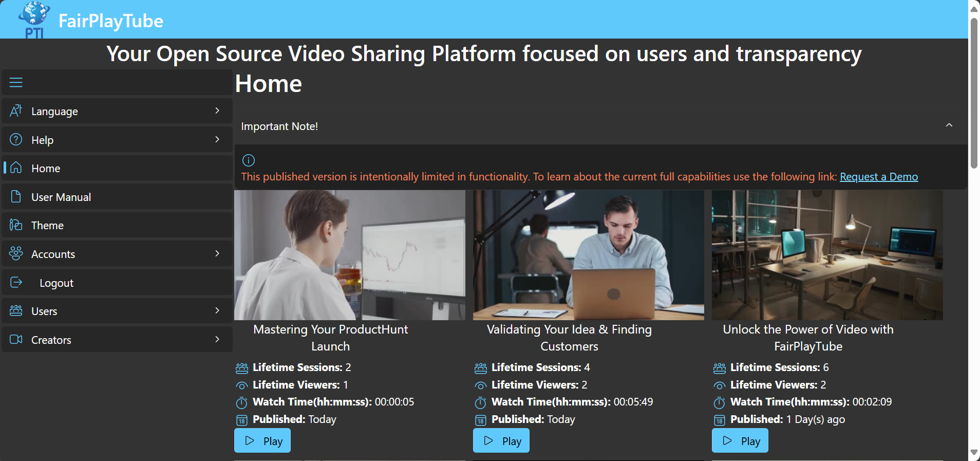Expand the Accounts menu chevron
980x461 pixels.
coord(217,253)
